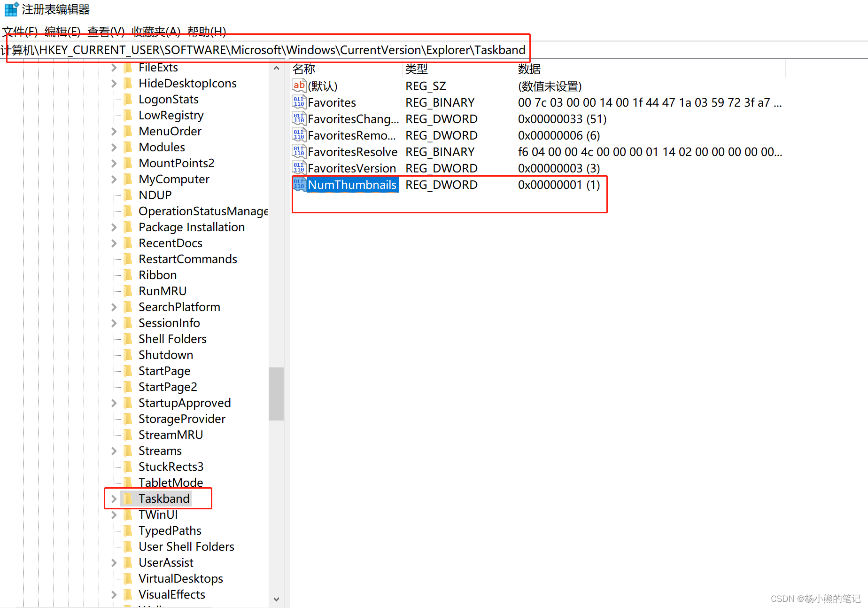The image size is (868, 608).
Task: Click the 类型 column header
Action: 459,69
